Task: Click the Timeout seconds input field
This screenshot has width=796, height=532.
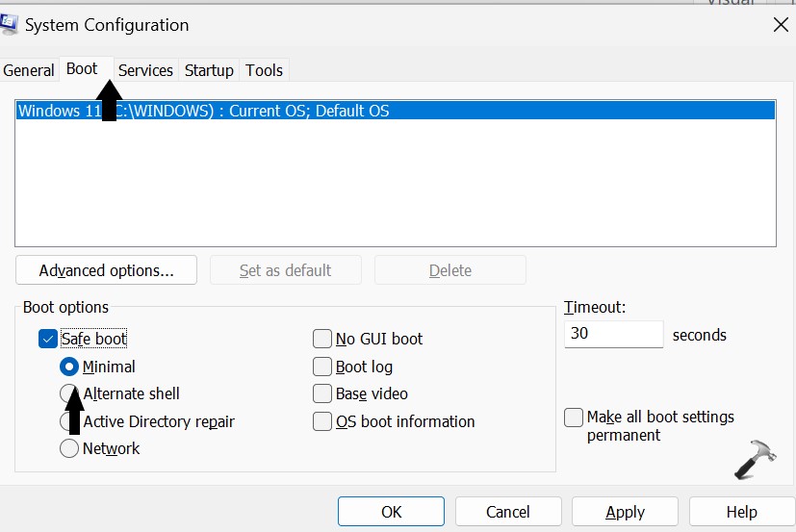Action: (613, 335)
